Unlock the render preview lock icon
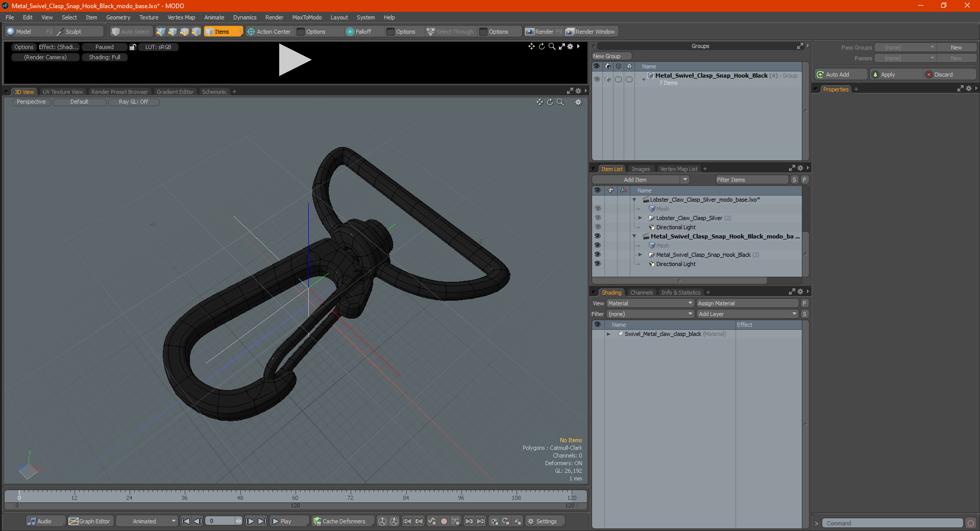The image size is (980, 531). click(133, 47)
